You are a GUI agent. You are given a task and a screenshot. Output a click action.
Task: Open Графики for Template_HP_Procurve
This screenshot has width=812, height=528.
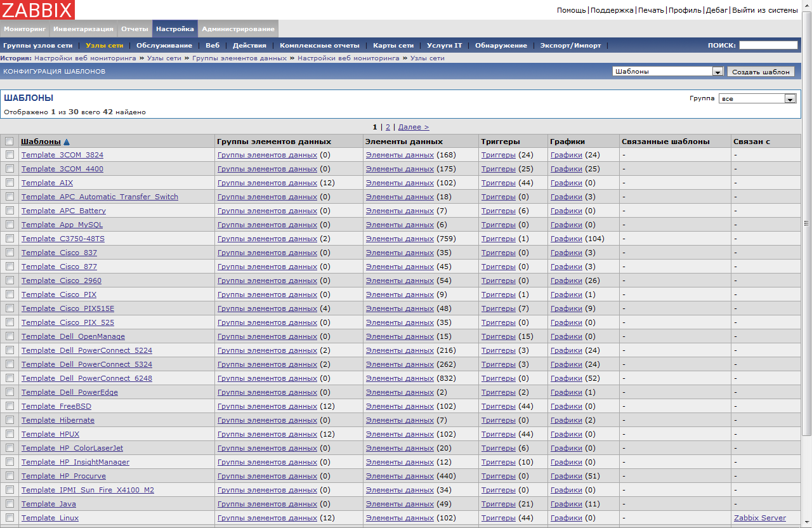566,476
